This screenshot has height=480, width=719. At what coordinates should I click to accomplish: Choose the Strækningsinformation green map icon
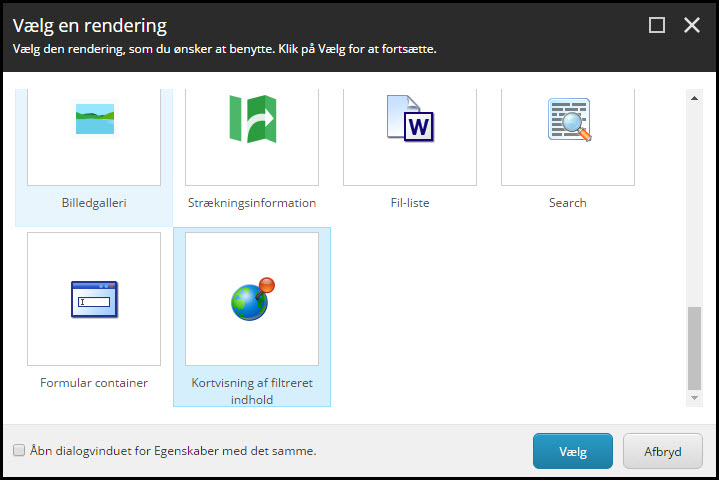click(252, 120)
